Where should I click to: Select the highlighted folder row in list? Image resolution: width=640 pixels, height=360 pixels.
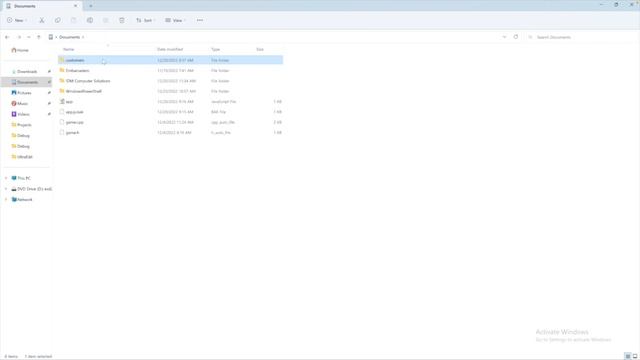click(x=171, y=60)
